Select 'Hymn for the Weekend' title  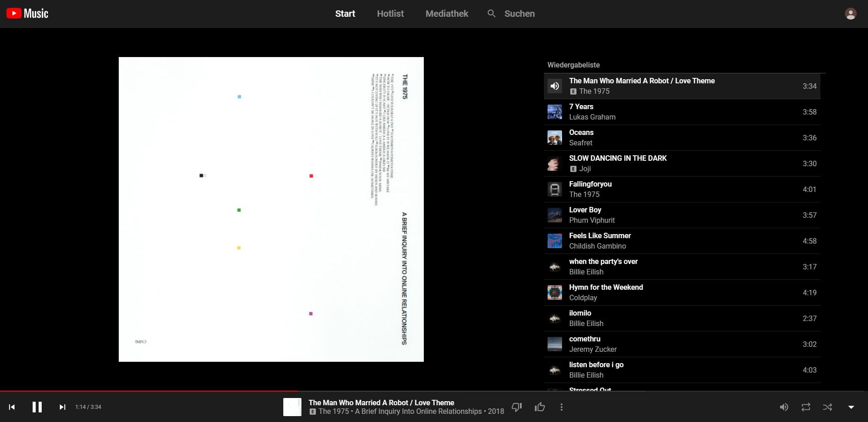click(606, 287)
